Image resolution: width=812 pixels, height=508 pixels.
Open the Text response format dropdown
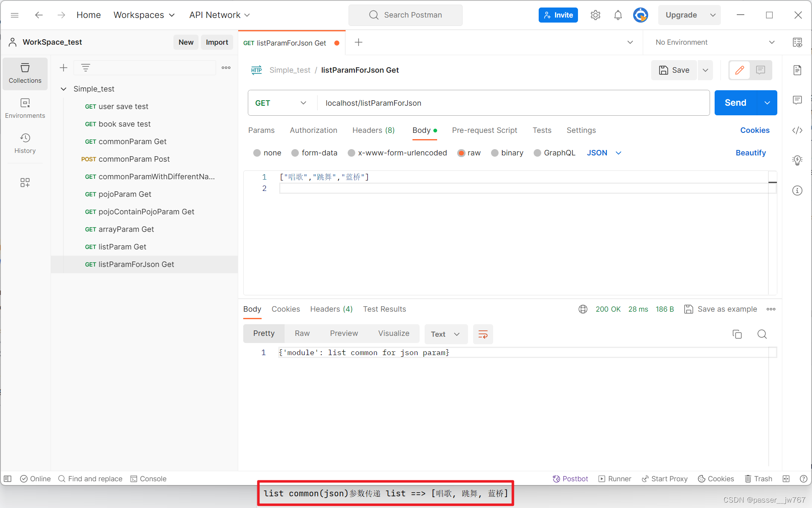point(445,334)
